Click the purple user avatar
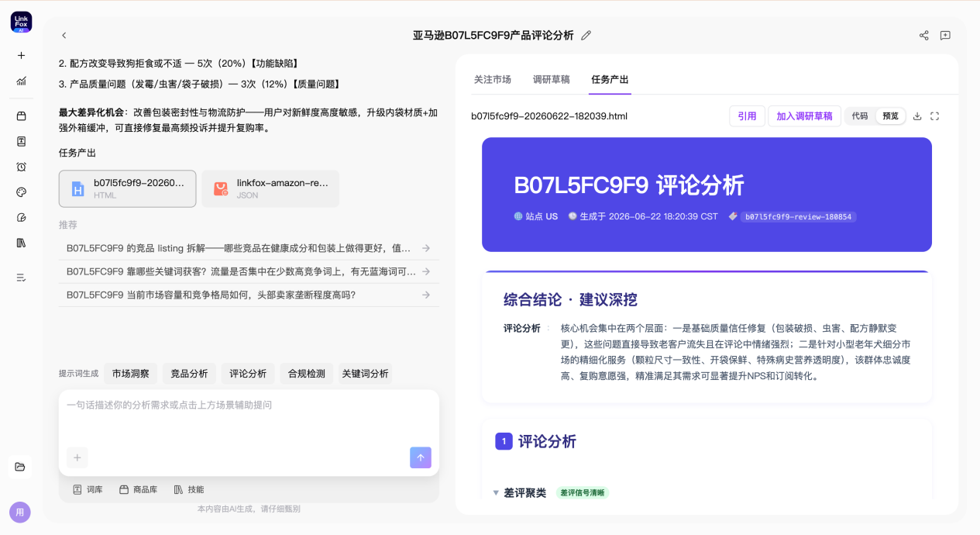The height and width of the screenshot is (535, 980). 20,512
